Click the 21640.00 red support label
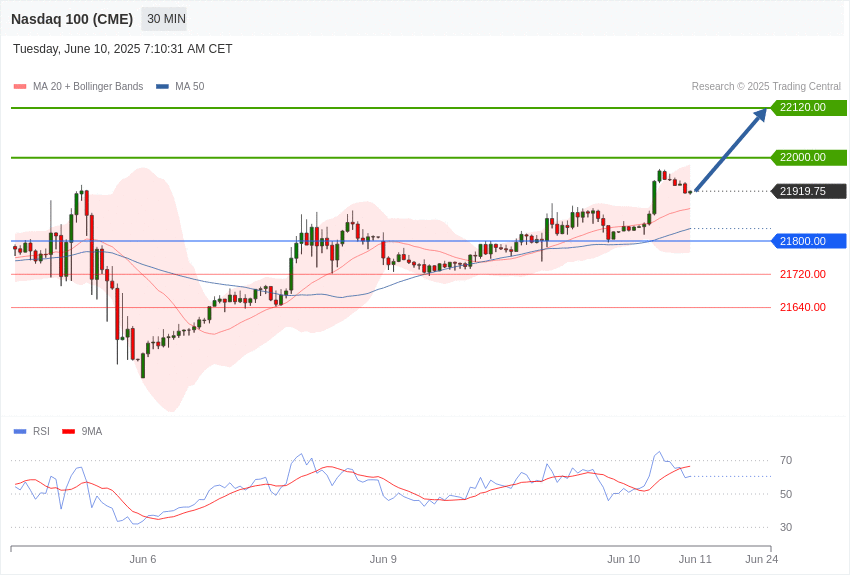Image resolution: width=850 pixels, height=576 pixels. point(803,307)
